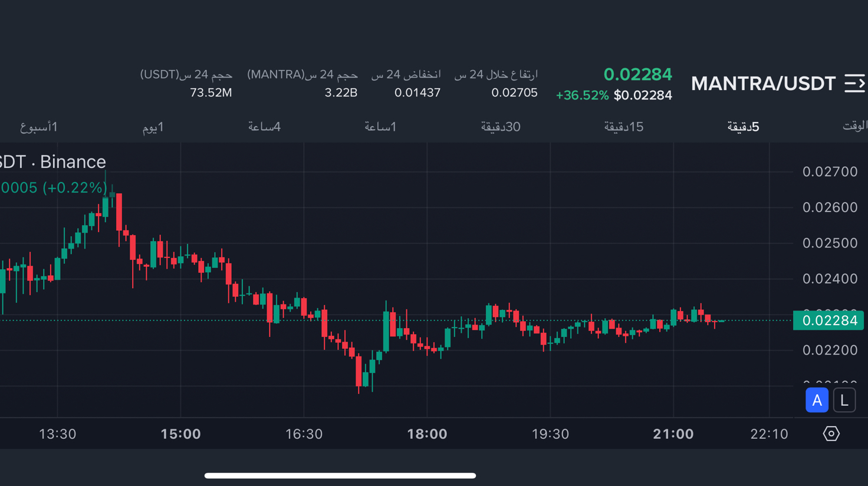The height and width of the screenshot is (486, 868).
Task: Select the 4-hour timeframe
Action: coord(264,127)
